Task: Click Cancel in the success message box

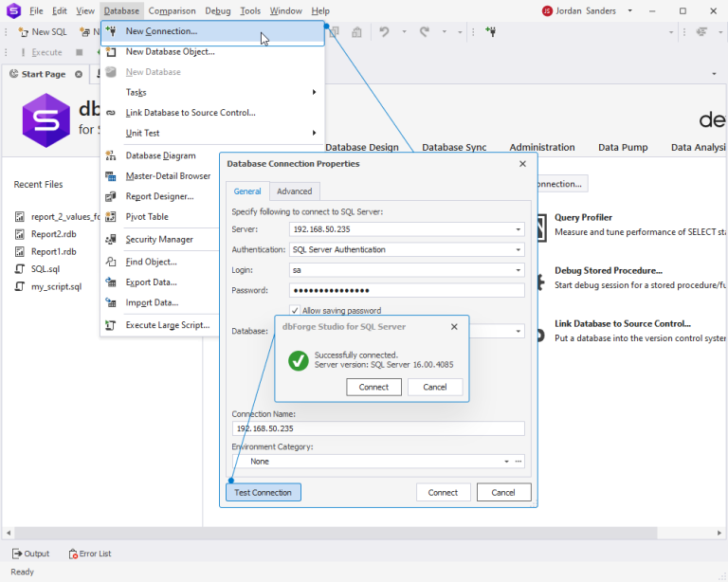Action: (435, 387)
